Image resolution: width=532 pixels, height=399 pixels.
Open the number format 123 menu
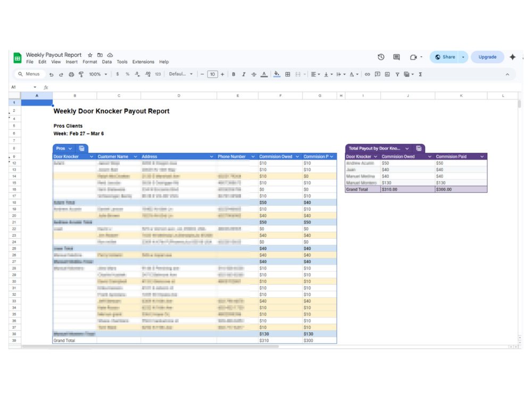[x=158, y=74]
